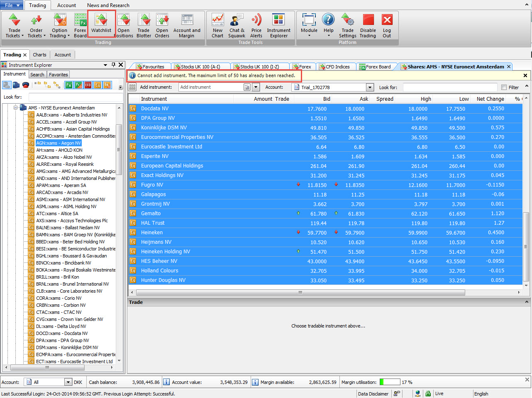Toggle the green Fx instrument filter
532x398 pixels.
click(69, 85)
